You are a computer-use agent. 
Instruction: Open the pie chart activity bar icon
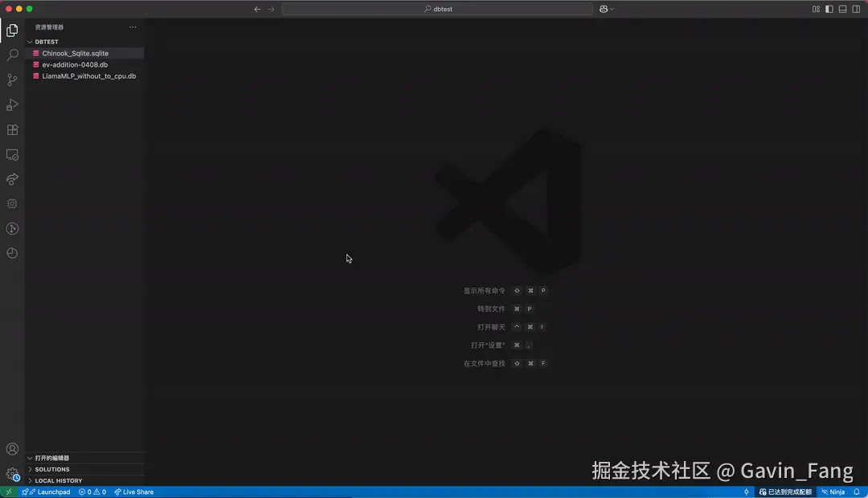12,254
